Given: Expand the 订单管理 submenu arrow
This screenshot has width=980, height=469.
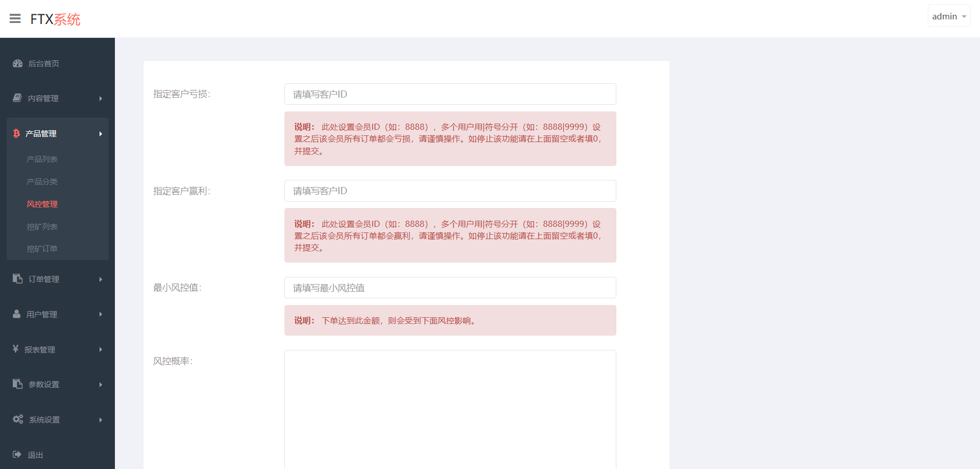Looking at the screenshot, I should (x=101, y=279).
